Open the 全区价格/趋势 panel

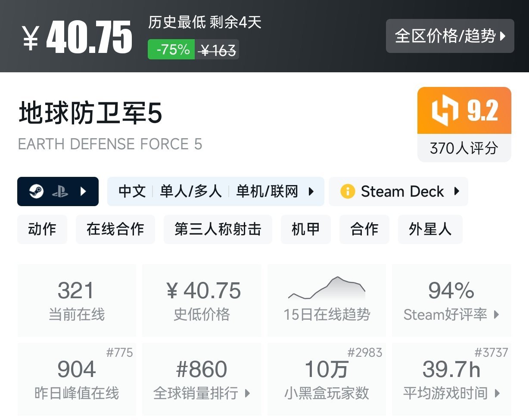[x=450, y=37]
